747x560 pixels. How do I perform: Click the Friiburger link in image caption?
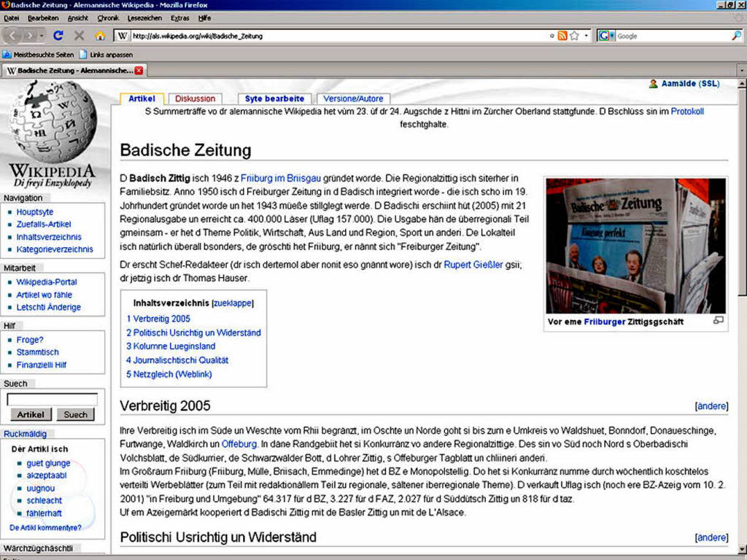point(605,322)
